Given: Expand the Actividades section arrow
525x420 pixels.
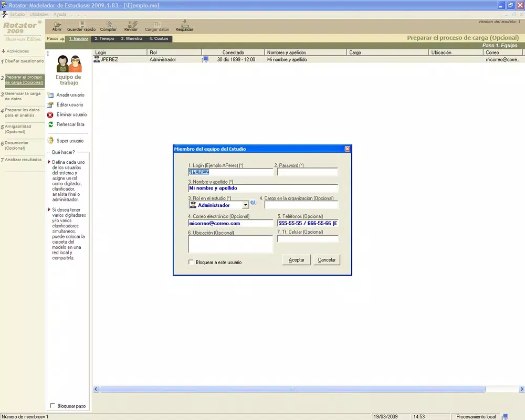Looking at the screenshot, I should 3,51.
